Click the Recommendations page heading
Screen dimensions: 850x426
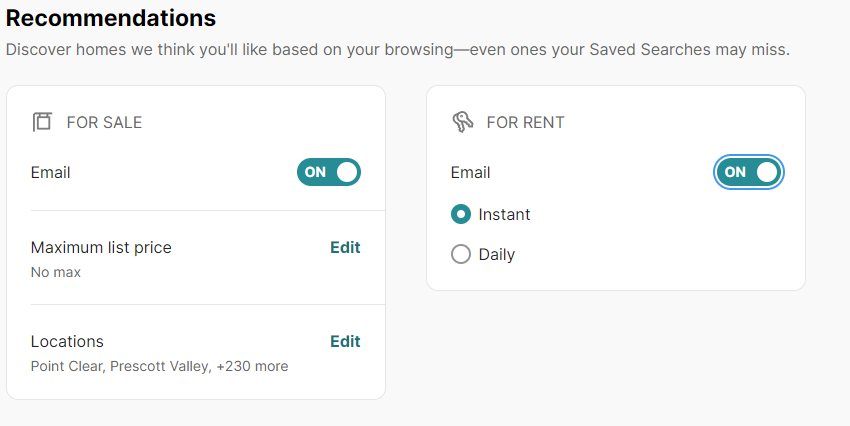pos(111,18)
